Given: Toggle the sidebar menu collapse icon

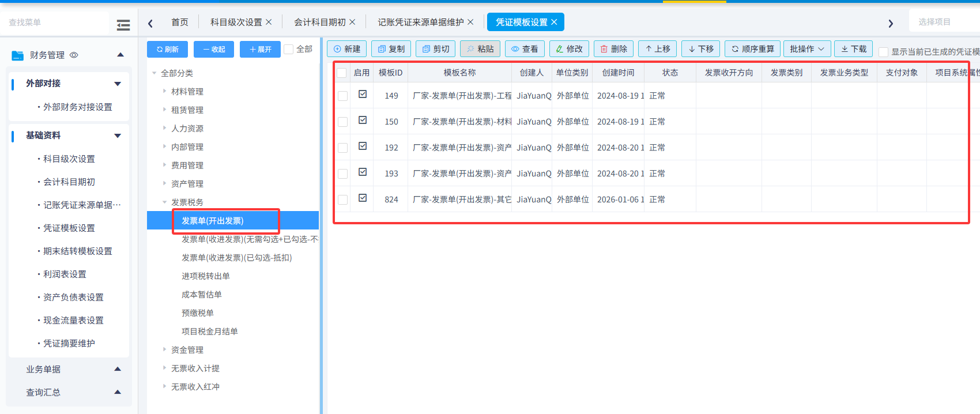Looking at the screenshot, I should (x=123, y=25).
